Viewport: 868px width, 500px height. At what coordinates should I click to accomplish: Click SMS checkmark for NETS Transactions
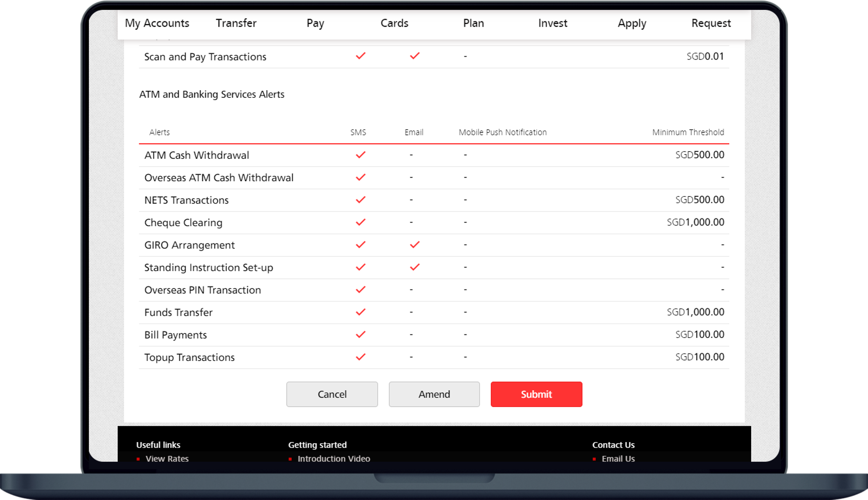pyautogui.click(x=360, y=200)
